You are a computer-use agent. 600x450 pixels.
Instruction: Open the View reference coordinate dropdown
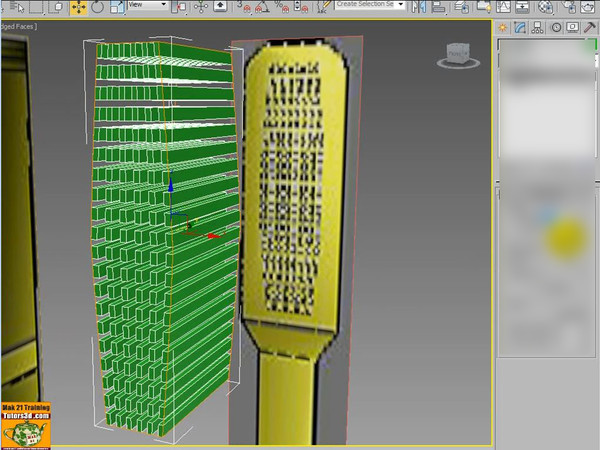[x=148, y=5]
